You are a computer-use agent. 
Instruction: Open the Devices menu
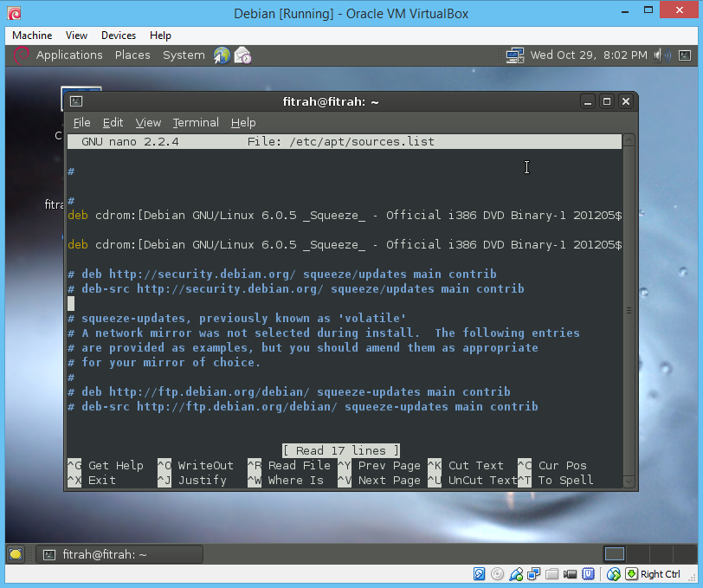[119, 36]
